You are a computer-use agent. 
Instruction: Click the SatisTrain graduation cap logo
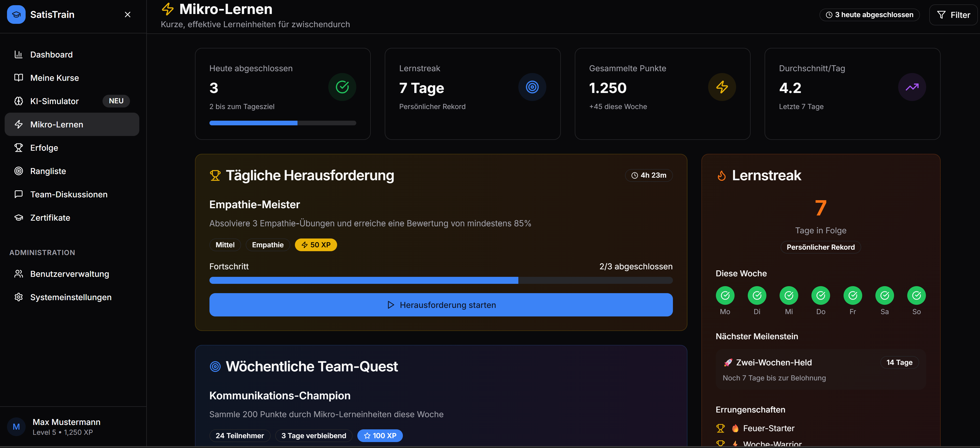tap(16, 15)
